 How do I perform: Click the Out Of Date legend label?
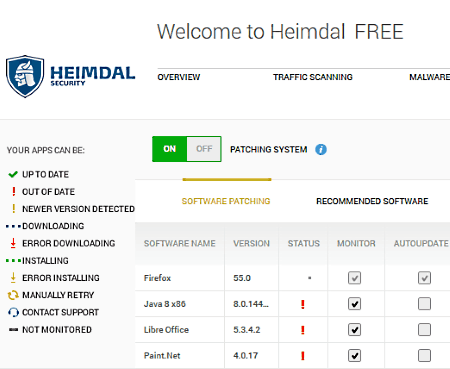coord(48,192)
